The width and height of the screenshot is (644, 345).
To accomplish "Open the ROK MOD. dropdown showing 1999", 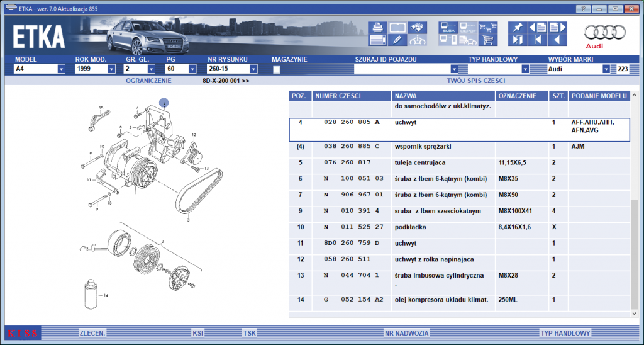I will coord(111,69).
